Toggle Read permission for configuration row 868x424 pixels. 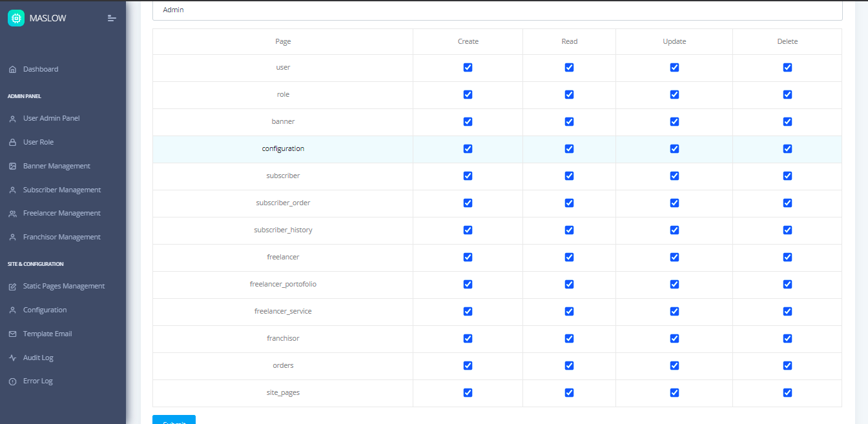coord(569,148)
